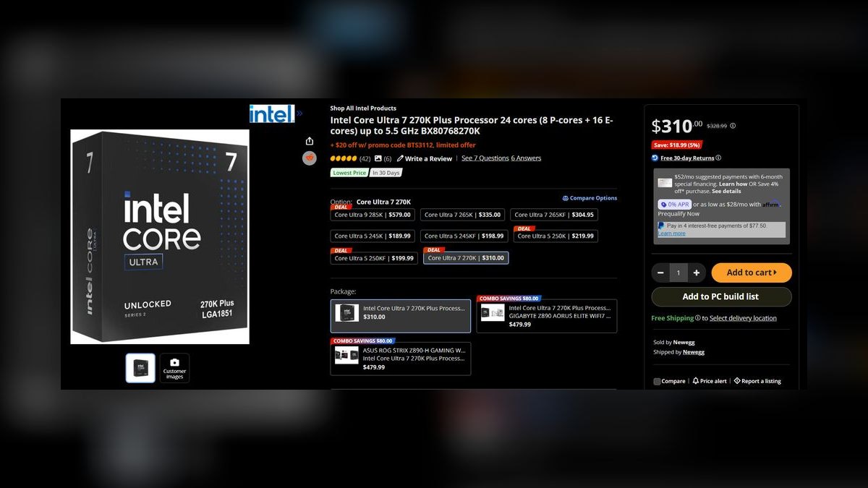Click Select delivery location

tap(743, 318)
